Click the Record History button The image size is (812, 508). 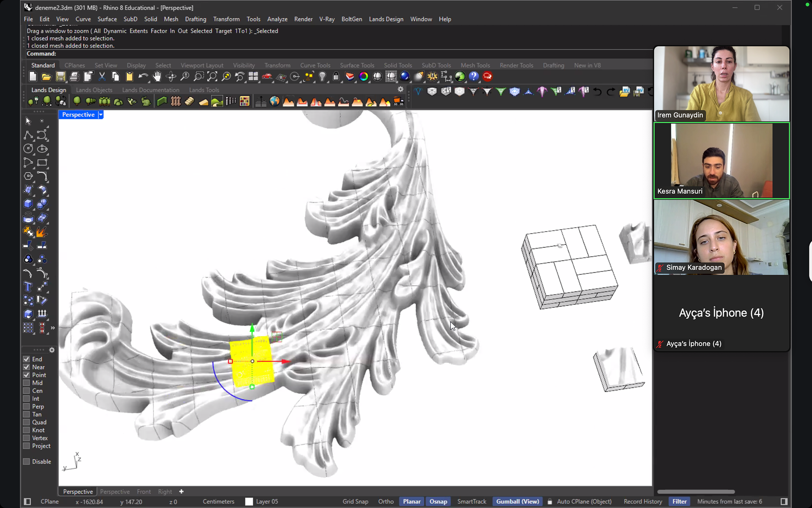coord(643,501)
